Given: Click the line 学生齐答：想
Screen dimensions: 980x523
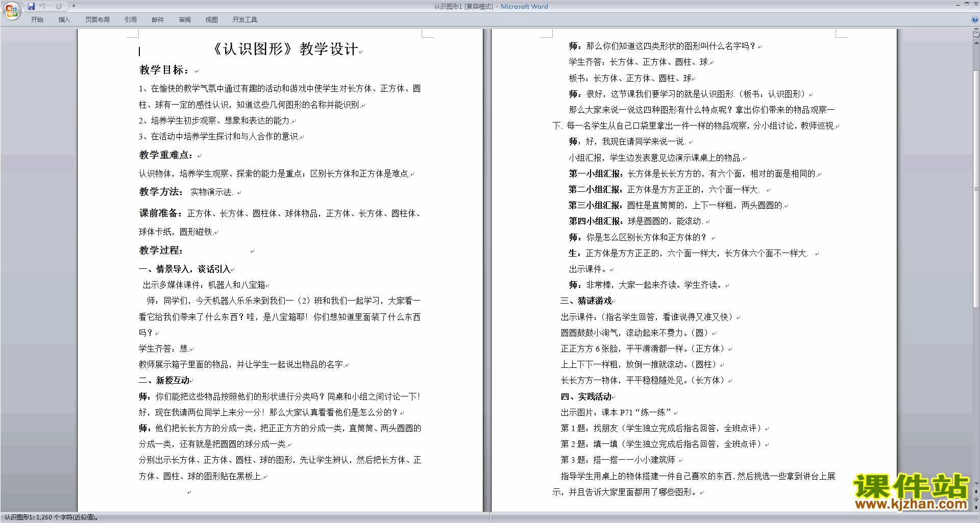Looking at the screenshot, I should [x=164, y=348].
